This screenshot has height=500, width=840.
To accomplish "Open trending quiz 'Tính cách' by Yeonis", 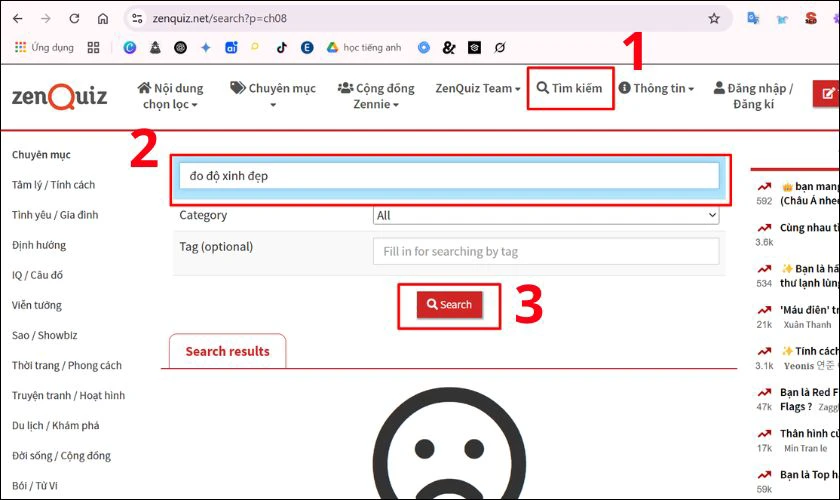I will (810, 351).
